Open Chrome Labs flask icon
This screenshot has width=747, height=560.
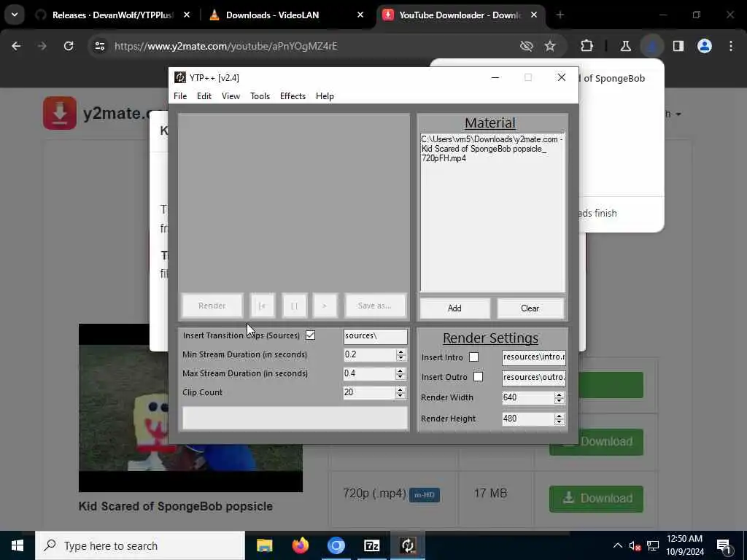(x=625, y=46)
